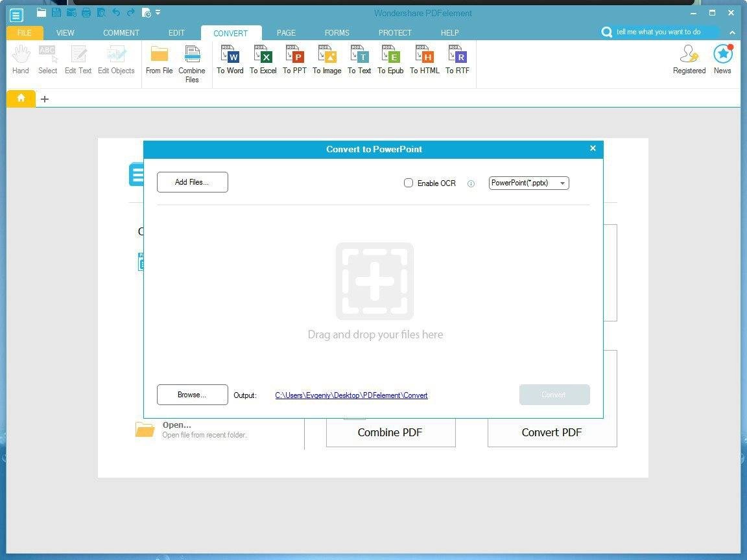The height and width of the screenshot is (560, 747).
Task: Add a new tab with plus icon
Action: (x=44, y=99)
